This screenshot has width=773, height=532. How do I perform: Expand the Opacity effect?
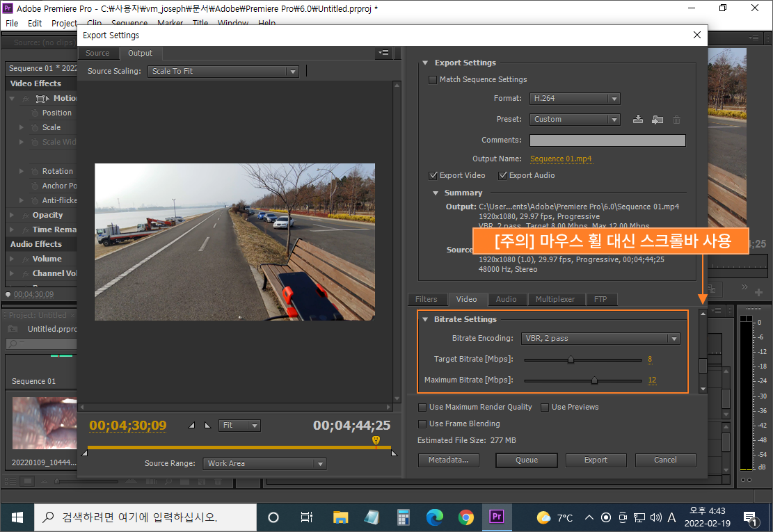tap(12, 215)
